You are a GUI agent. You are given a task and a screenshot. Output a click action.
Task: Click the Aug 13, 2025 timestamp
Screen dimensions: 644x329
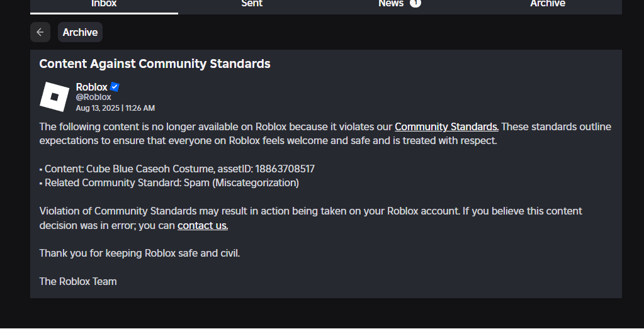(115, 108)
